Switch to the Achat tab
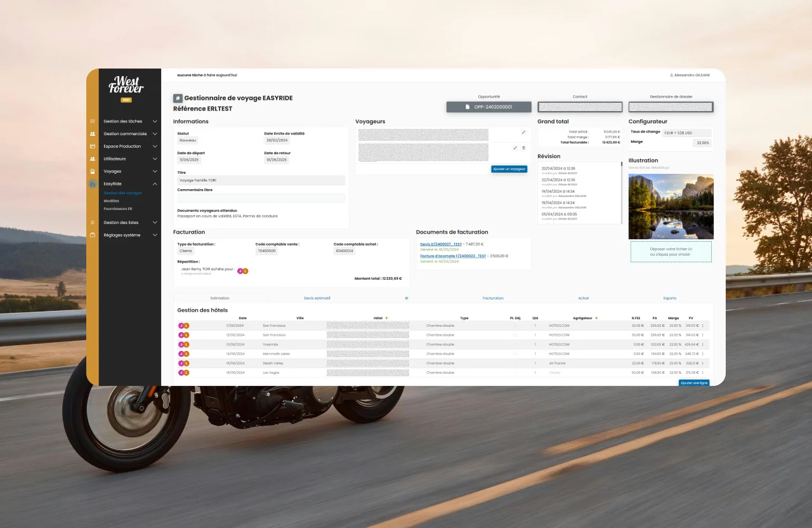 click(x=583, y=298)
